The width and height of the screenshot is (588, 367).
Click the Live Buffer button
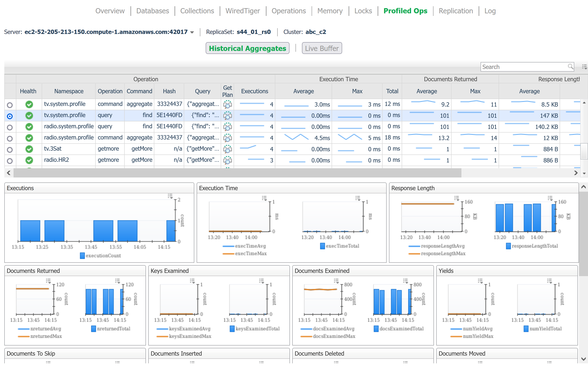(322, 48)
